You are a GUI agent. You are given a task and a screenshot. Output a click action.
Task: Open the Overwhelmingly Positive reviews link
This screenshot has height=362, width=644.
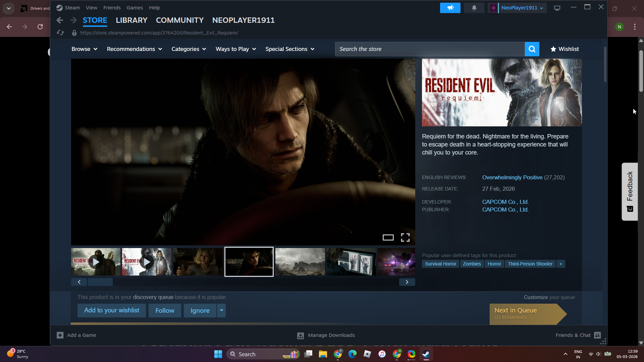tap(512, 177)
